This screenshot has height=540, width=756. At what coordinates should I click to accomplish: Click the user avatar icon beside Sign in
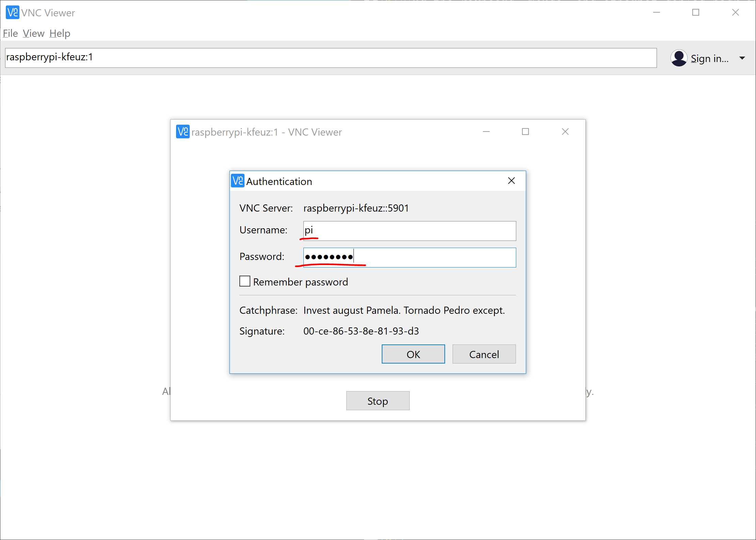[x=679, y=58]
